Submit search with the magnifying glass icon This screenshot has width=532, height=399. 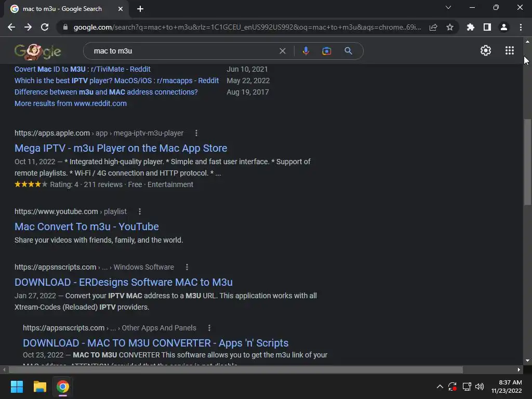click(348, 51)
